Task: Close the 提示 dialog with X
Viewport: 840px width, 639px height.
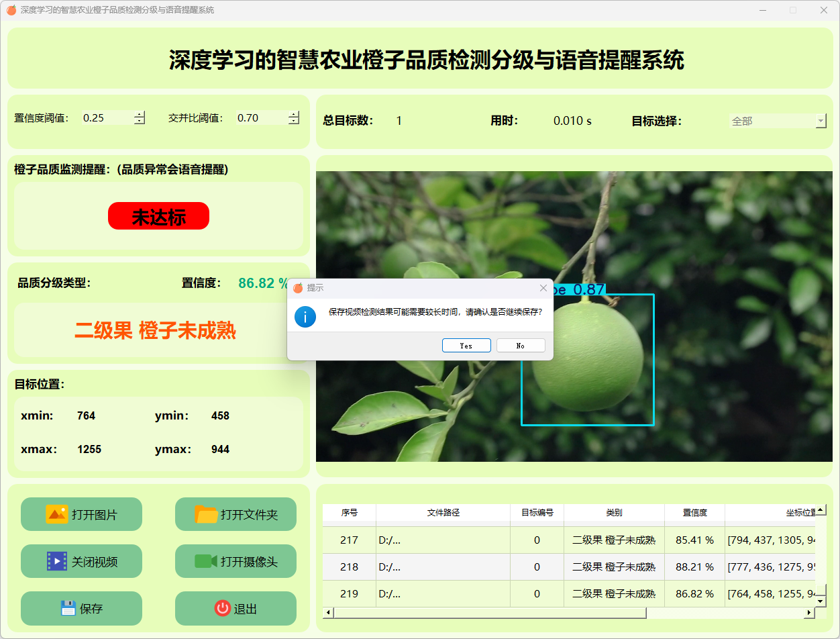Action: (x=543, y=288)
